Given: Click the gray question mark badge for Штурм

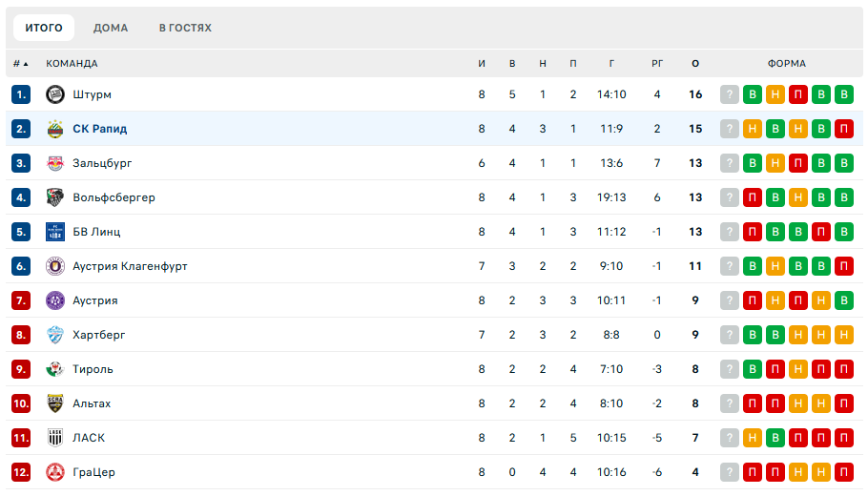Looking at the screenshot, I should [x=730, y=94].
